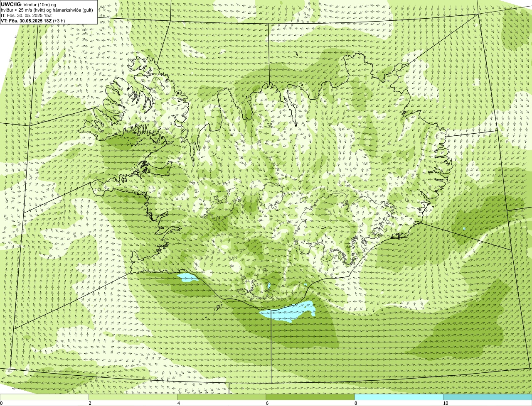This screenshot has height=406, width=532.
Task: Click the init time 'IT: Fös. 30. 05. 2025 15Z'
Action: point(26,15)
